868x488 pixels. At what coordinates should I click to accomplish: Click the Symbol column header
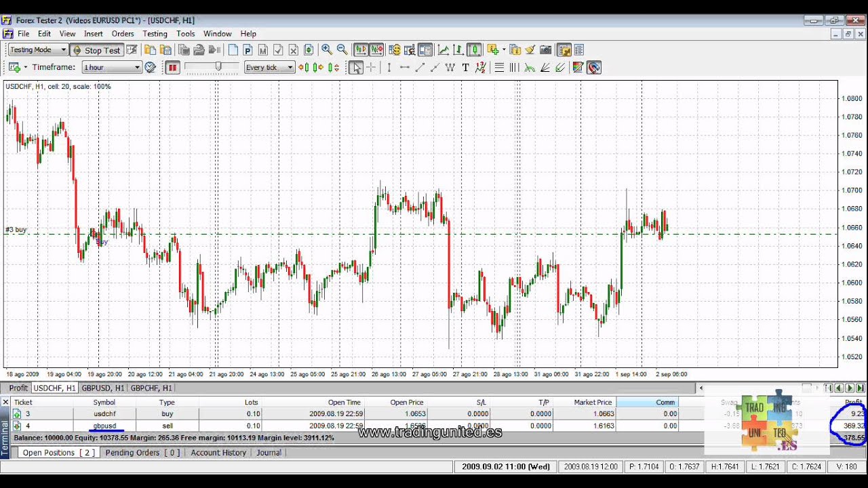coord(104,402)
